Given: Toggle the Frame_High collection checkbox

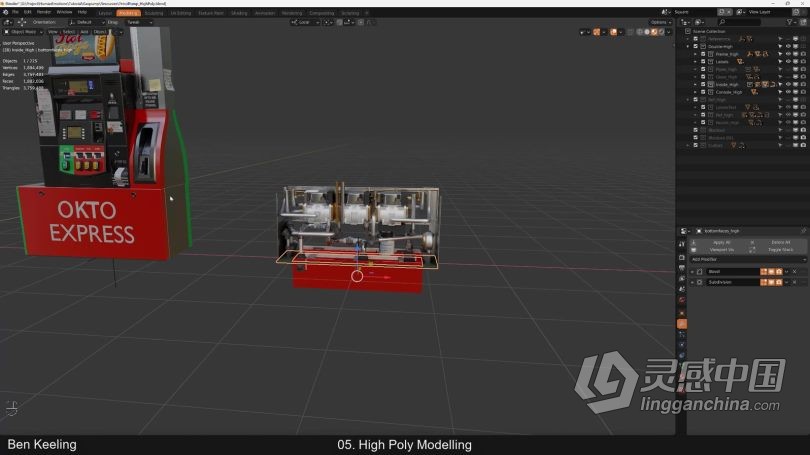Looking at the screenshot, I should (x=703, y=54).
